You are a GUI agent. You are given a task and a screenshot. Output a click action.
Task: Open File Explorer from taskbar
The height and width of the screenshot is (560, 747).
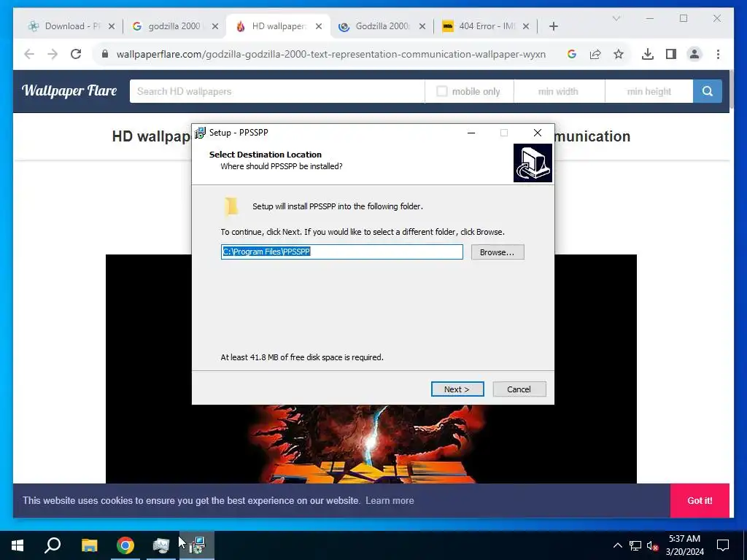pos(89,545)
